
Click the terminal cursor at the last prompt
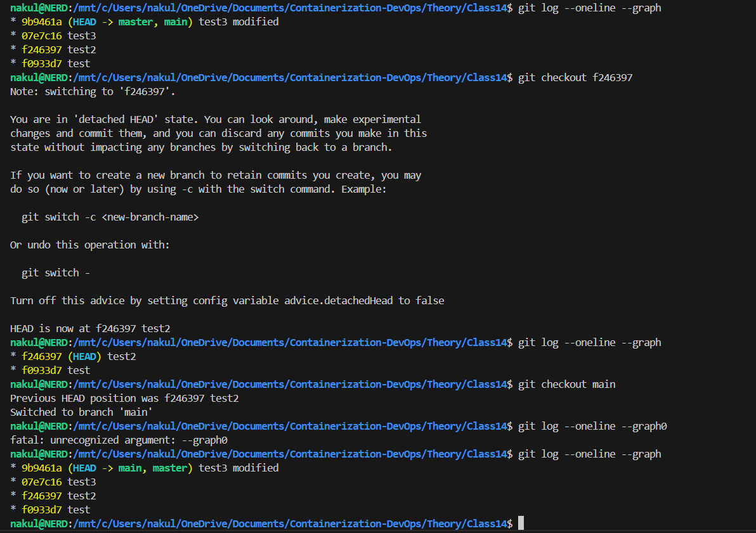521,523
